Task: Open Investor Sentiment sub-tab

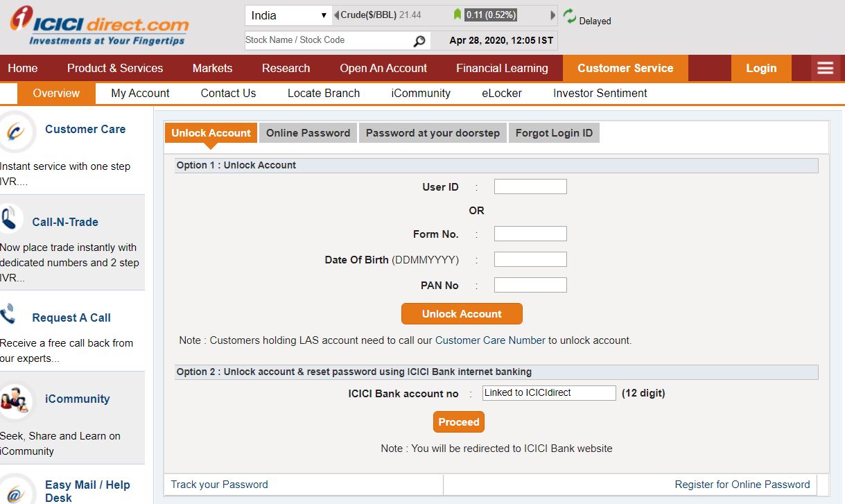Action: point(600,93)
